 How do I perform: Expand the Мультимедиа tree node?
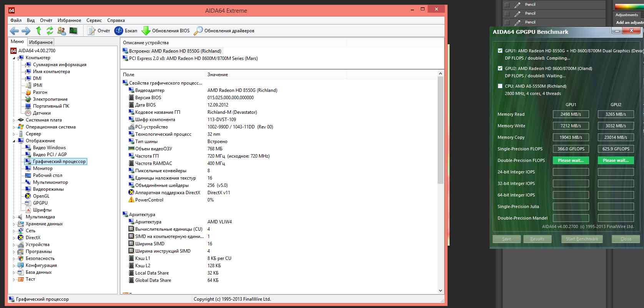coord(14,217)
